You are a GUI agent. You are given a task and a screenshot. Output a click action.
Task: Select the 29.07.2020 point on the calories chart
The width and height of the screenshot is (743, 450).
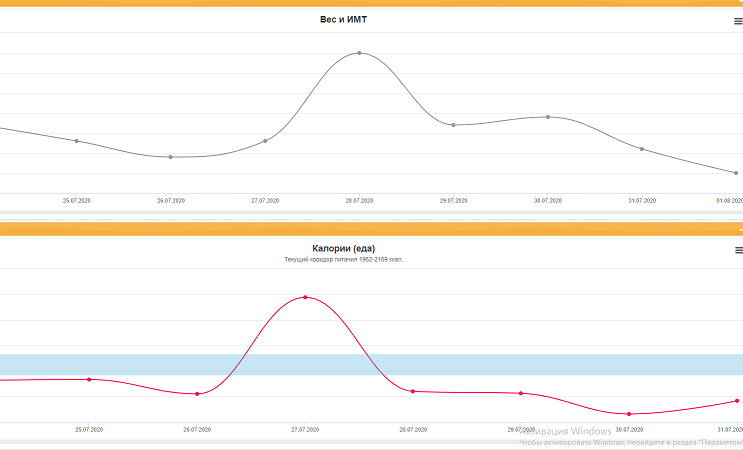click(x=521, y=393)
